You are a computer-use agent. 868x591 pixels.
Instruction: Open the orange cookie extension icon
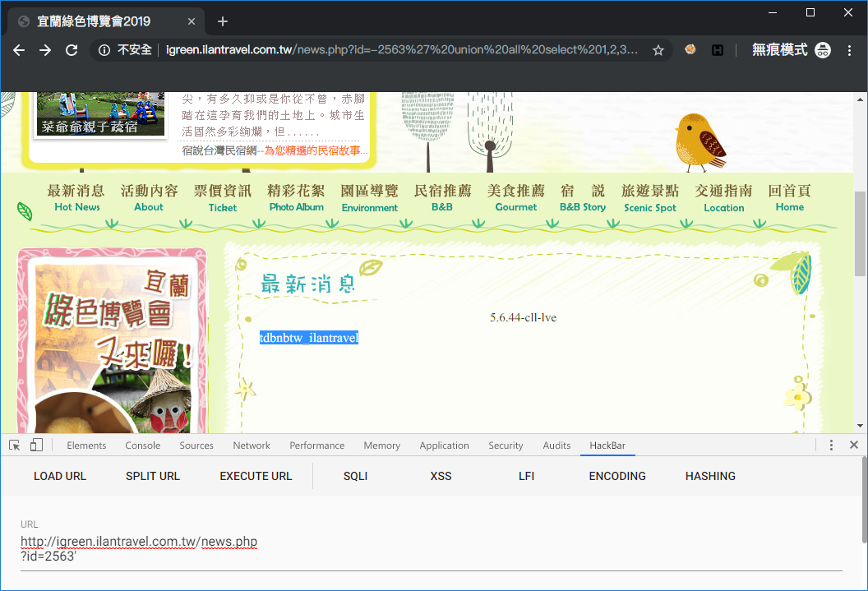click(690, 50)
